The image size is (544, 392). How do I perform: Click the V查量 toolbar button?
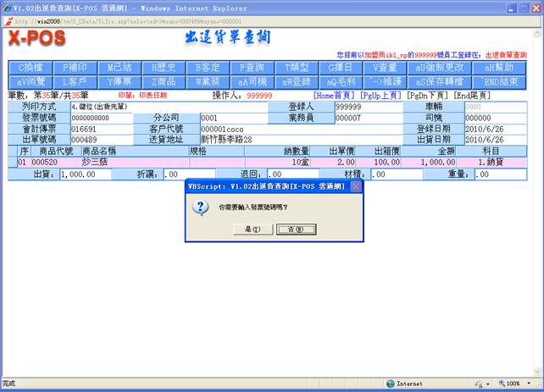386,67
